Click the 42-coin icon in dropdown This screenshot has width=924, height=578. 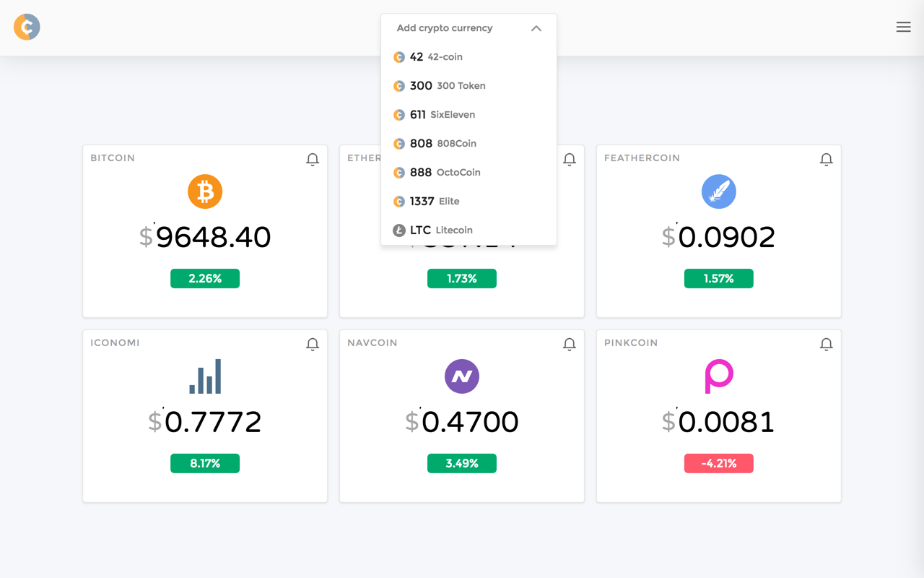[x=398, y=57]
